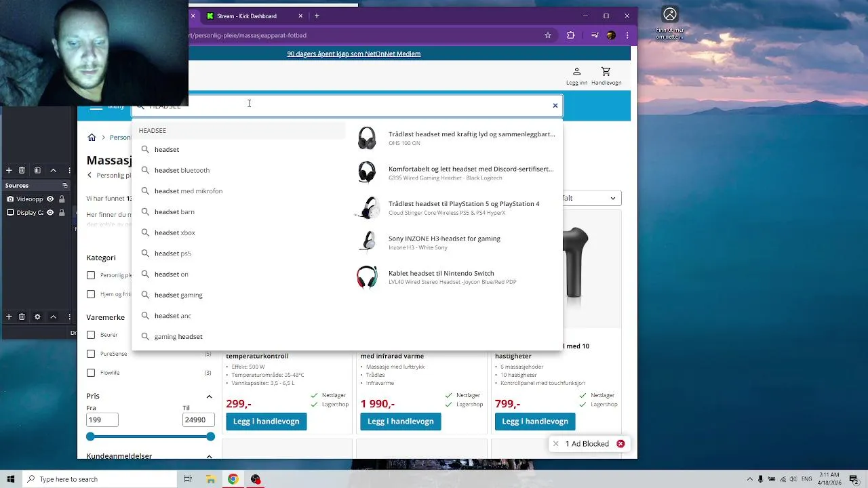Screen dimensions: 868x488
Task: Click the Fra price input field
Action: click(x=102, y=420)
